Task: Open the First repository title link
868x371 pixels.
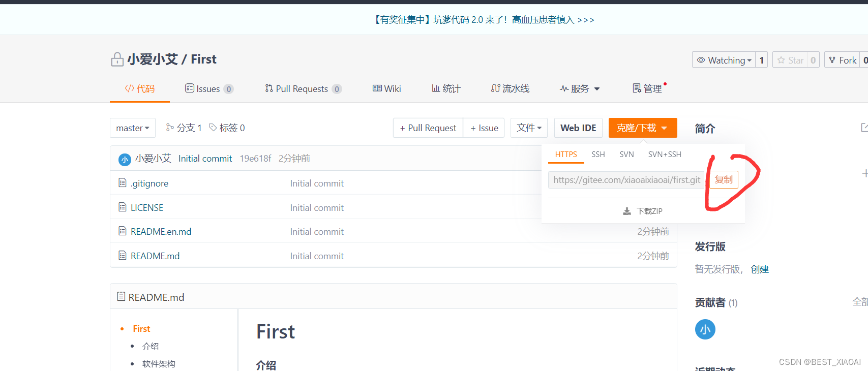Action: [x=203, y=59]
